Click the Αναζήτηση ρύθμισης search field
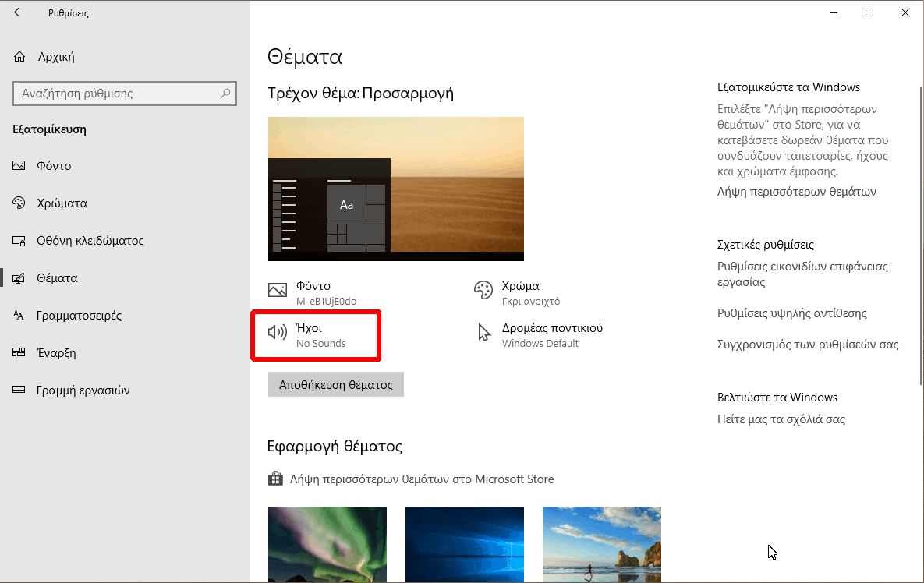This screenshot has width=924, height=583. 124,94
